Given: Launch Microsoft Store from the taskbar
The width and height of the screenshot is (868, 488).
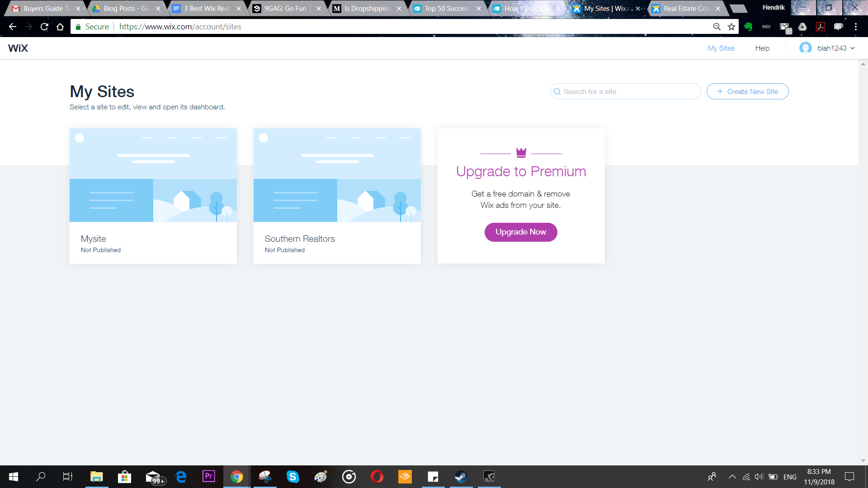Looking at the screenshot, I should tap(124, 477).
